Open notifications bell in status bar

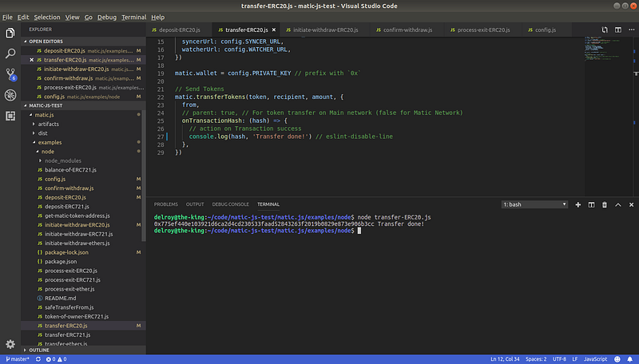[631, 359]
